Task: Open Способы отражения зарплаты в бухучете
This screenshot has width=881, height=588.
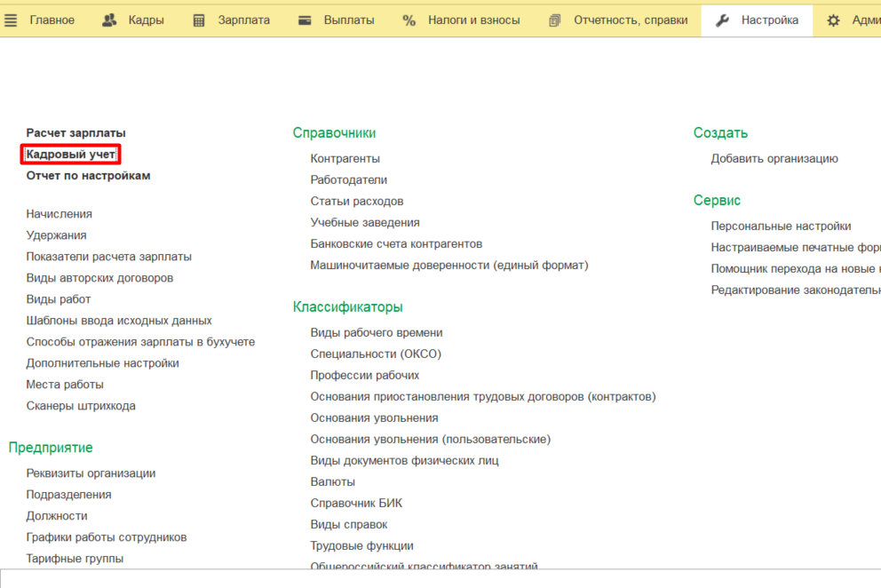Action: coord(140,342)
